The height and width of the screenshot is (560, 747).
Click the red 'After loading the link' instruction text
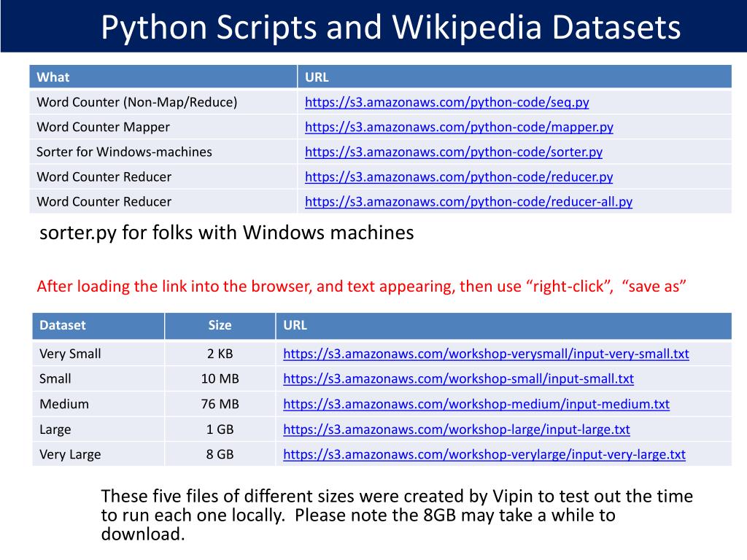click(361, 286)
